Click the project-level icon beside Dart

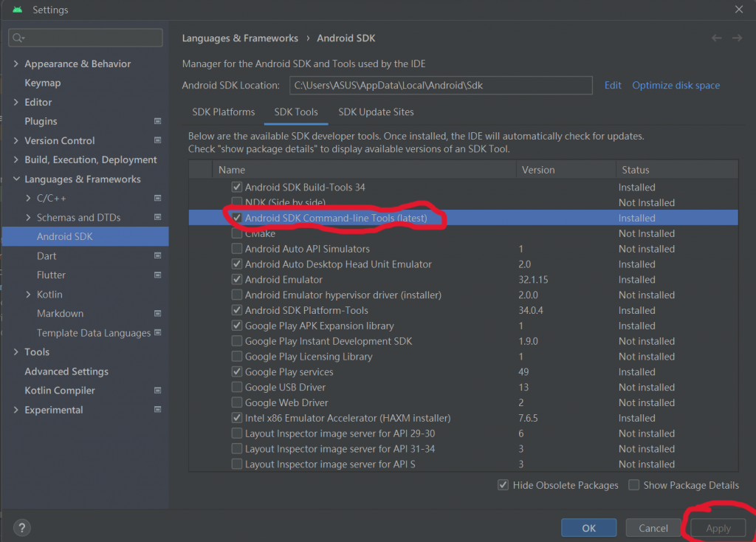(158, 255)
